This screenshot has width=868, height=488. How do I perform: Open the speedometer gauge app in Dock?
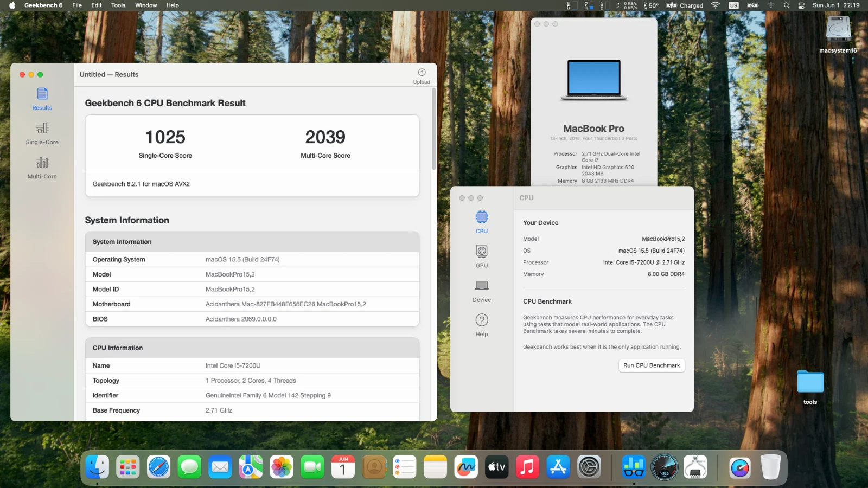(x=665, y=467)
